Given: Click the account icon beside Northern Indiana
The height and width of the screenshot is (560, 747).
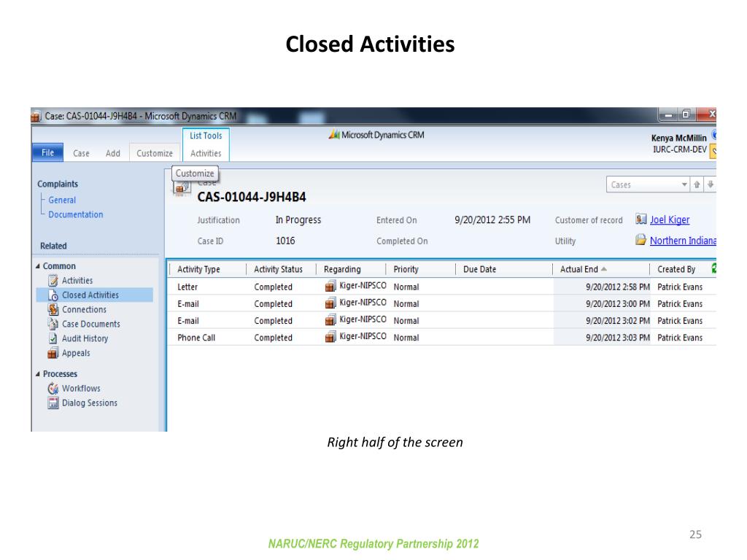Looking at the screenshot, I should pyautogui.click(x=640, y=239).
